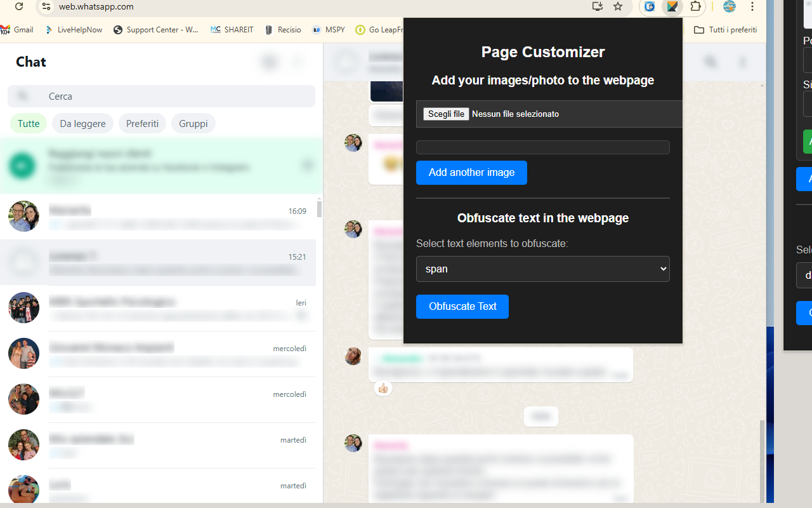Click the thumbs-up reaction under the message
This screenshot has width=812, height=508.
click(383, 388)
